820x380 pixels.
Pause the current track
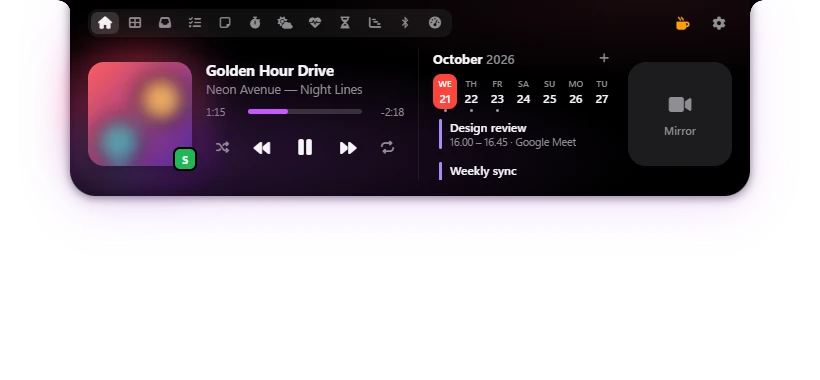(305, 148)
